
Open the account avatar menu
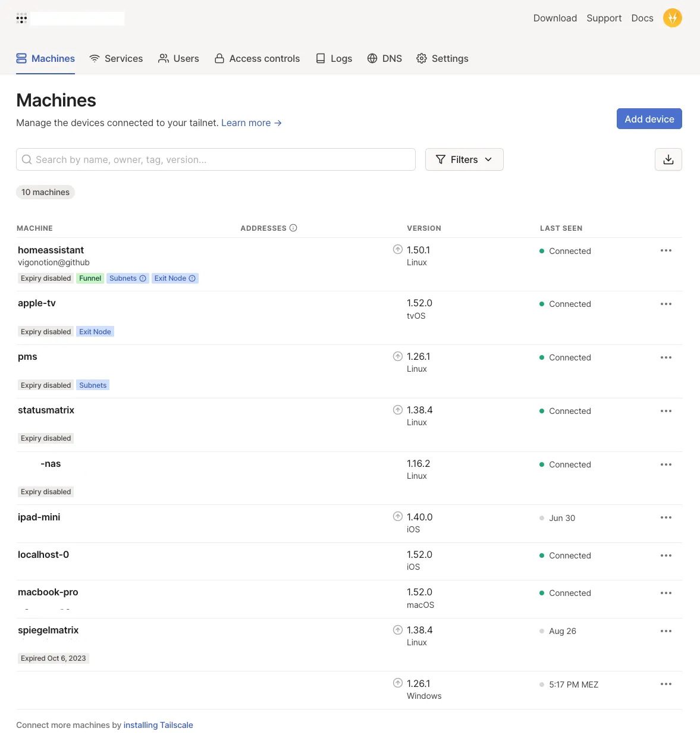click(x=673, y=18)
